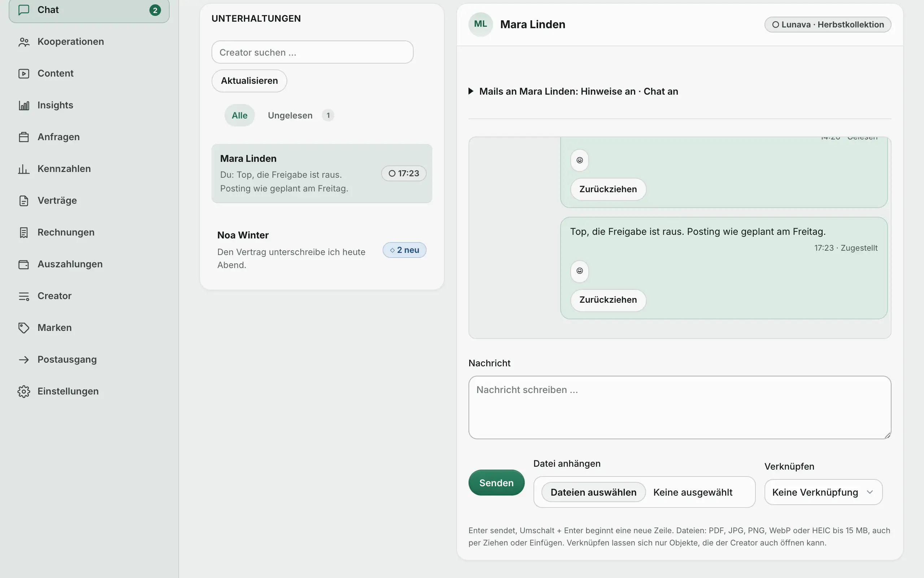
Task: Select the 'Alle' filter tab
Action: click(x=239, y=116)
